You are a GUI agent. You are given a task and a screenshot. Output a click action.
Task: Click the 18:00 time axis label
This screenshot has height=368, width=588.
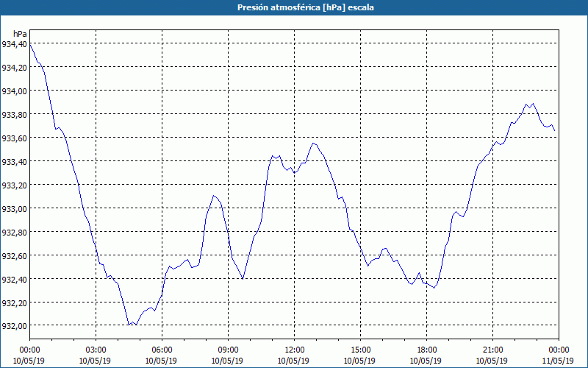pyautogui.click(x=427, y=350)
